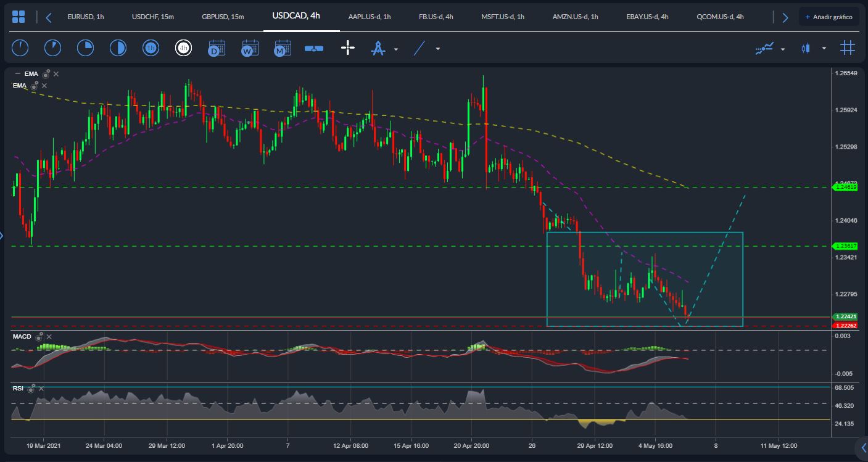Click the RSI 68.505 scale value
The width and height of the screenshot is (868, 462).
[845, 387]
